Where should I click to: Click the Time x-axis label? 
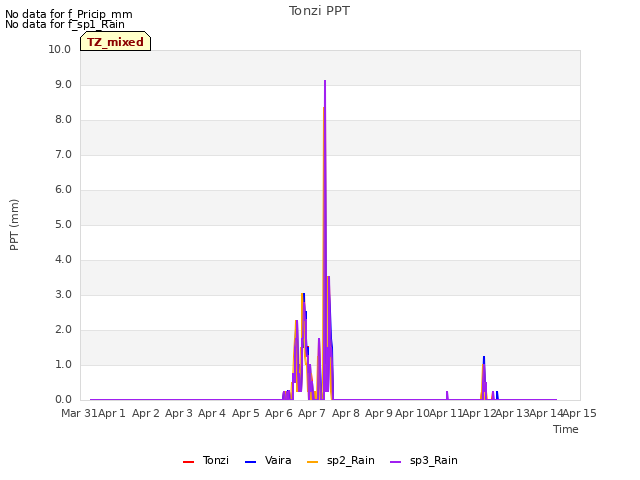[566, 429]
